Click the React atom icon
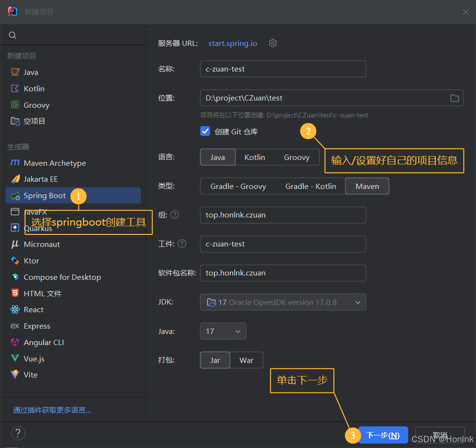 (15, 309)
